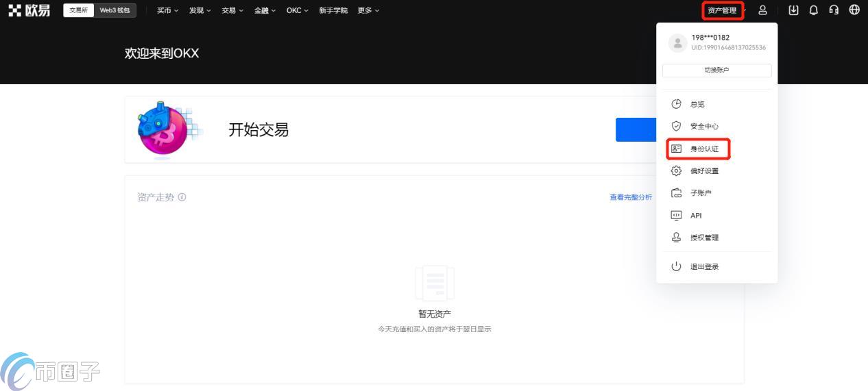
Task: Click the account number 198***0182
Action: (x=710, y=38)
